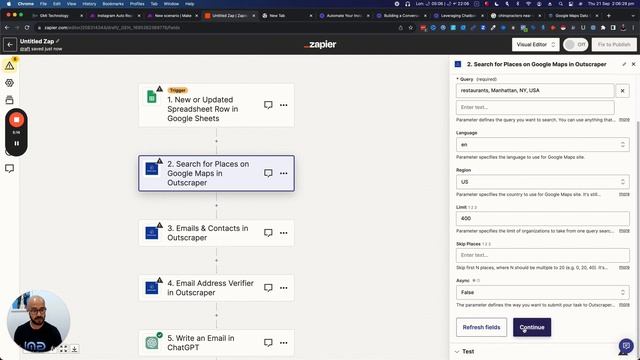Open more options for step 3
Image resolution: width=640 pixels, height=360 pixels.
coord(284,233)
